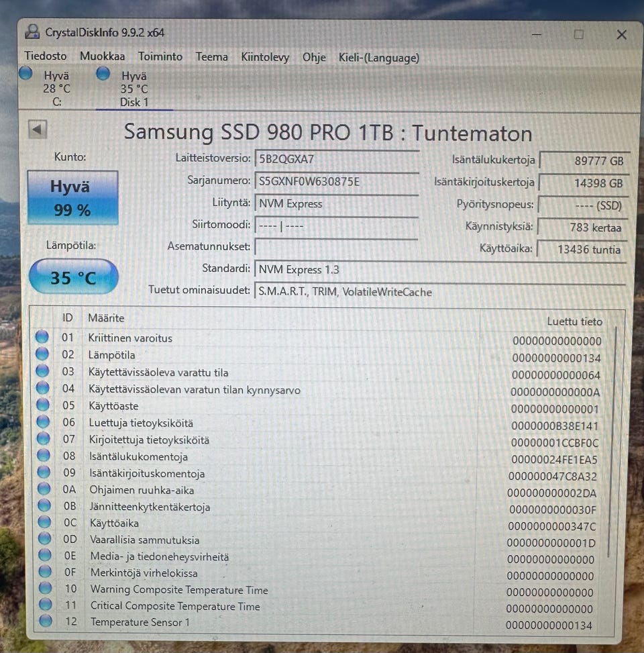The height and width of the screenshot is (653, 644).
Task: Click status icon for row 04 kynnysarvo
Action: 43,387
